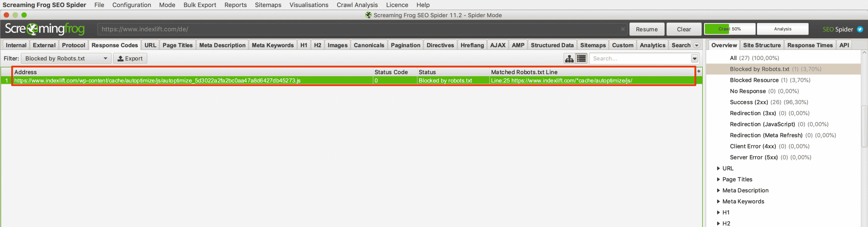Open the Site Structure tab
The image size is (868, 227).
[x=762, y=45]
